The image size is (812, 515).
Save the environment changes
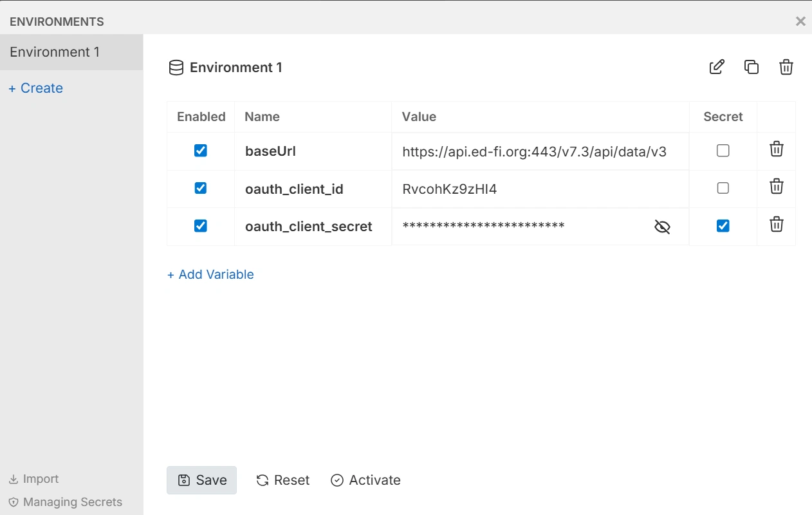[x=201, y=480]
